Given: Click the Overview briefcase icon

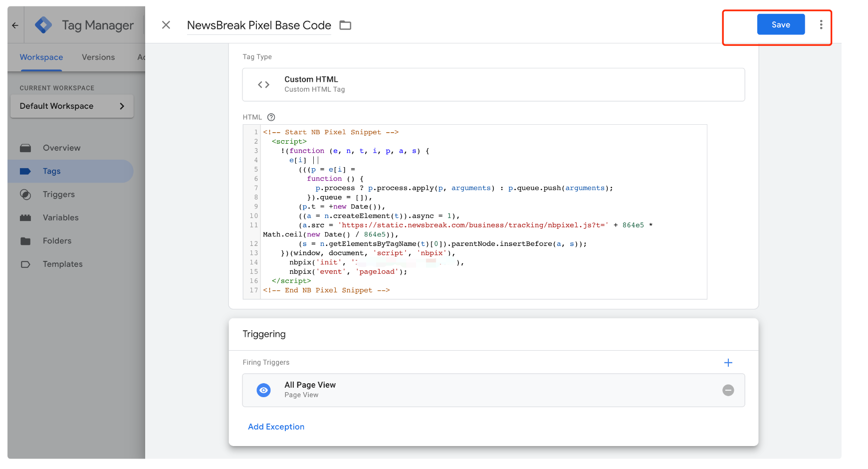Looking at the screenshot, I should (x=25, y=148).
